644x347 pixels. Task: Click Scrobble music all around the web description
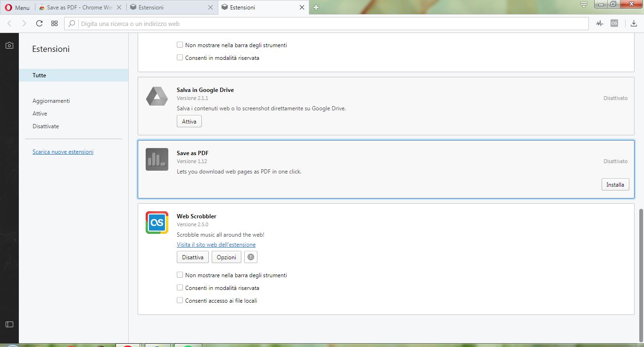pyautogui.click(x=221, y=235)
